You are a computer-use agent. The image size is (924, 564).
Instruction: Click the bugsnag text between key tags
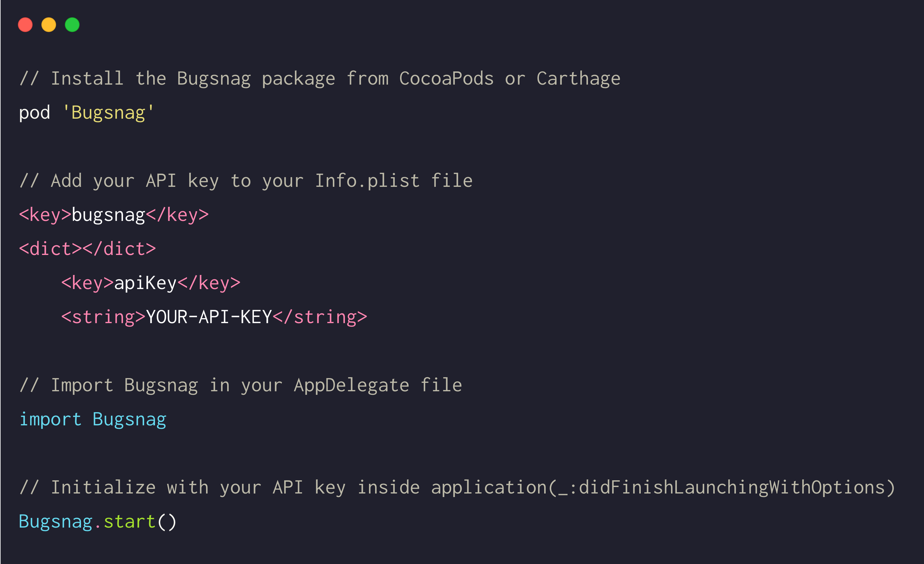pyautogui.click(x=108, y=215)
